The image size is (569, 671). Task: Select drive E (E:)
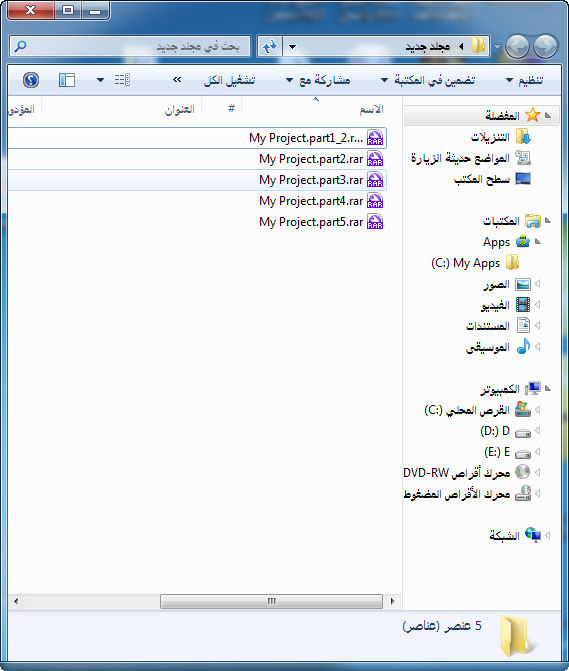(x=507, y=452)
